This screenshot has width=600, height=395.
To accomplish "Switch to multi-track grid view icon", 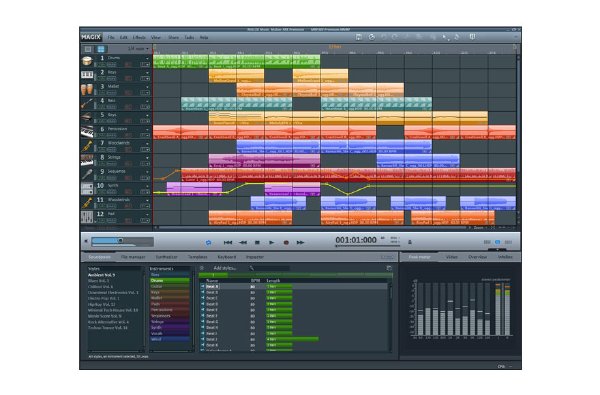I will (x=101, y=49).
